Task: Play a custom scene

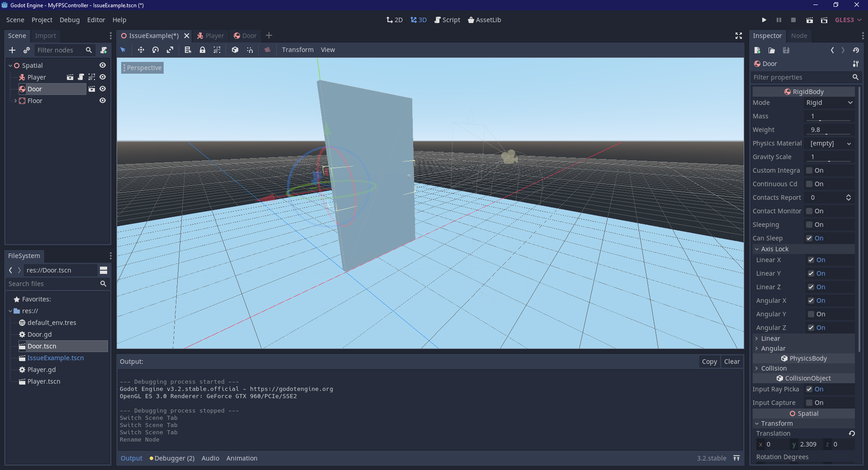Action: pyautogui.click(x=824, y=20)
